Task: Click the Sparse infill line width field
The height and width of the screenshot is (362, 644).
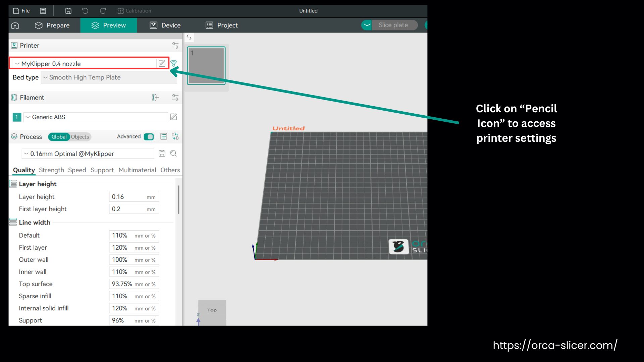Action: click(x=134, y=296)
